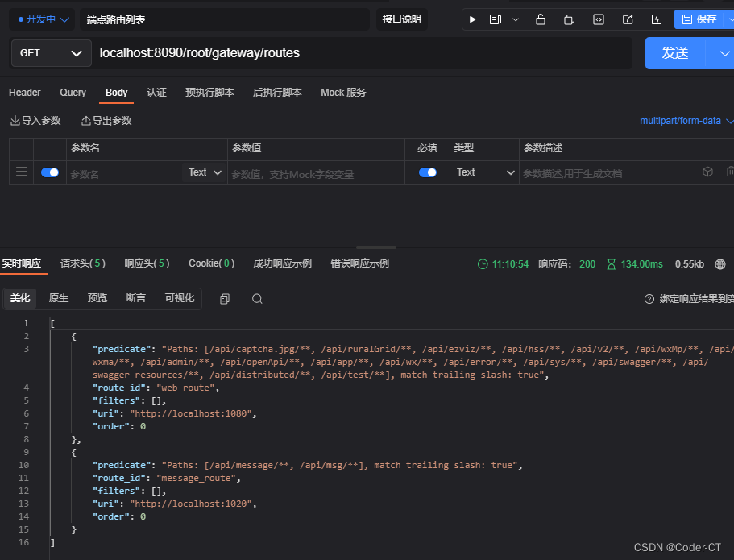Open the 响应头(5) tab
Screen dimensions: 734x560
[x=147, y=263]
